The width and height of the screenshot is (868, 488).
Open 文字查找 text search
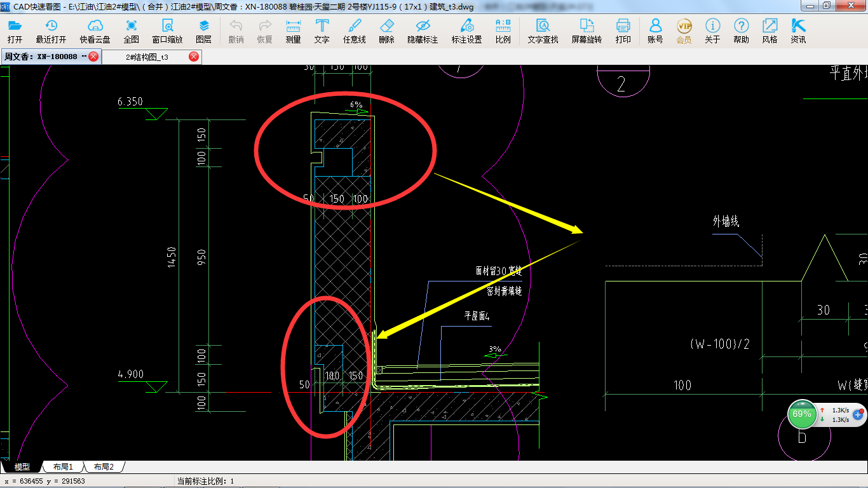pos(543,31)
